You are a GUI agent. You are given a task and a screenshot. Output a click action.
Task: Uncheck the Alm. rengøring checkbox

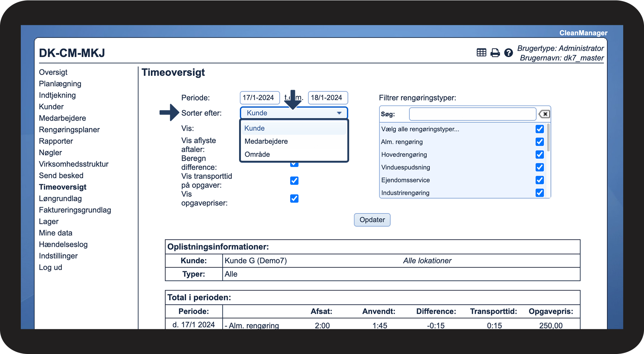pos(539,142)
